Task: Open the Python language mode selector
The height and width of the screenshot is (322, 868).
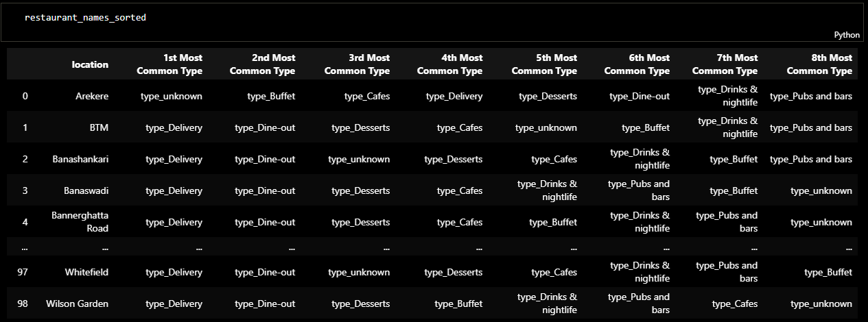Action: click(x=846, y=35)
